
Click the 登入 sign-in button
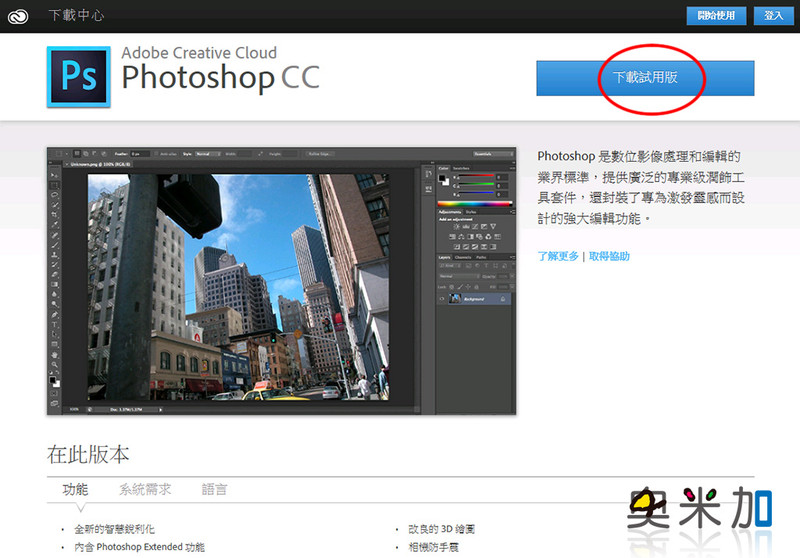tap(773, 16)
